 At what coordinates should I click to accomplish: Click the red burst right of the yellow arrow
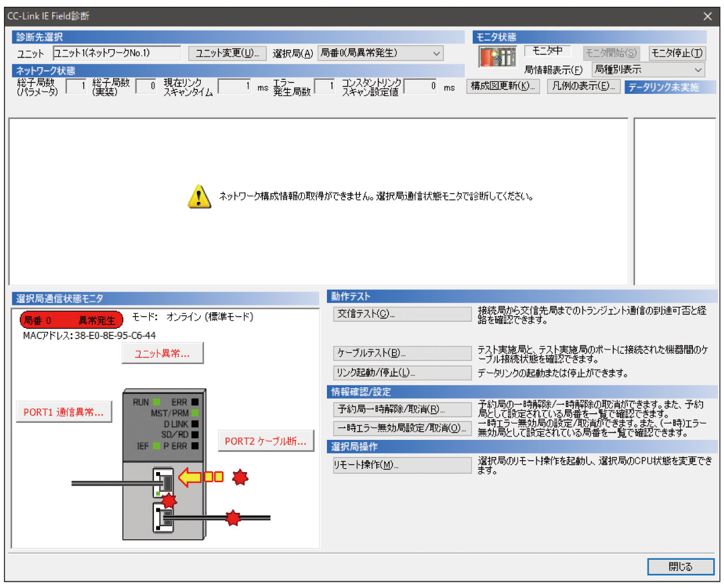[x=240, y=477]
